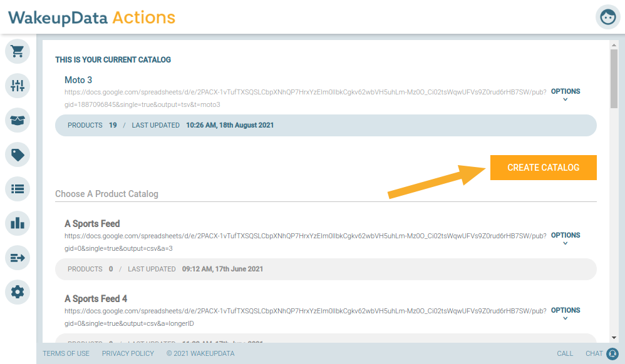This screenshot has height=364, width=625.
Task: Open the sliders adjustments sidebar icon
Action: click(x=18, y=86)
